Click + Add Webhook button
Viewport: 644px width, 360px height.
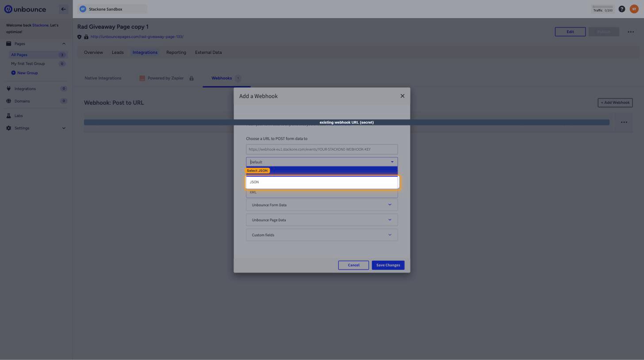click(615, 102)
